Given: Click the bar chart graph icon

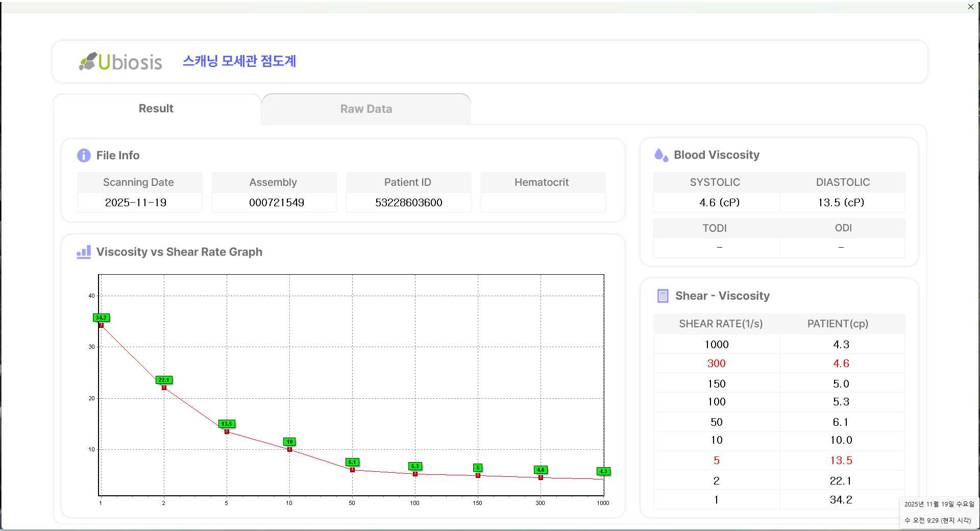Looking at the screenshot, I should (x=84, y=252).
